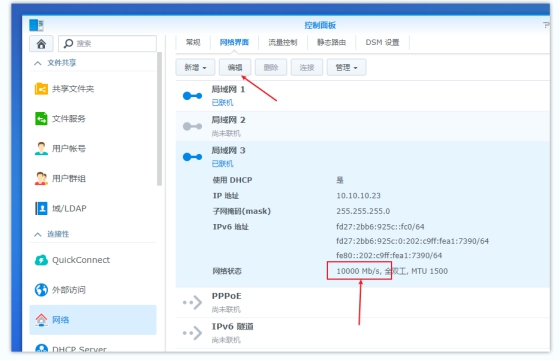Switch to the 网络界面 tab

pyautogui.click(x=234, y=42)
